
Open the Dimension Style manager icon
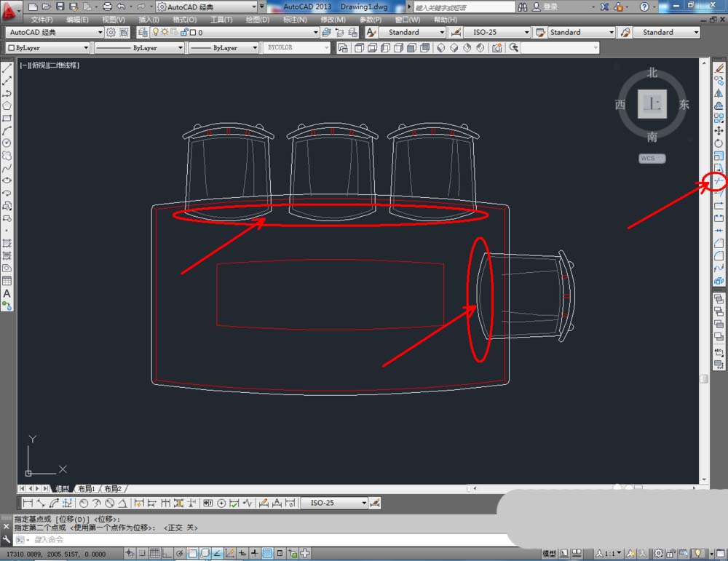[x=456, y=32]
